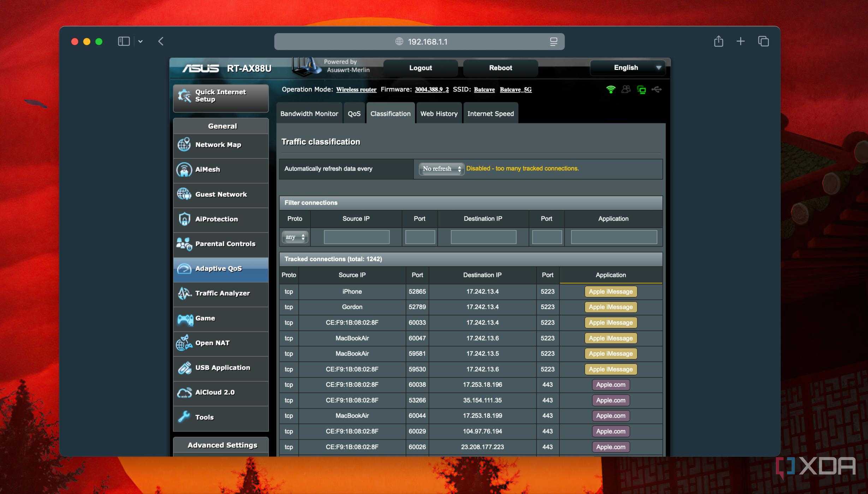Show Safari tab overview
Screen dimensions: 868x494
[x=763, y=41]
